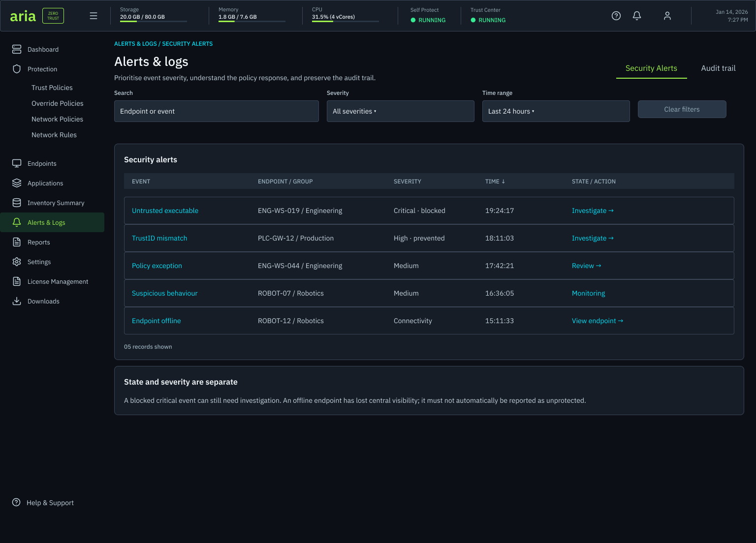Switch to the Audit trail tab
The width and height of the screenshot is (756, 543).
pyautogui.click(x=718, y=68)
